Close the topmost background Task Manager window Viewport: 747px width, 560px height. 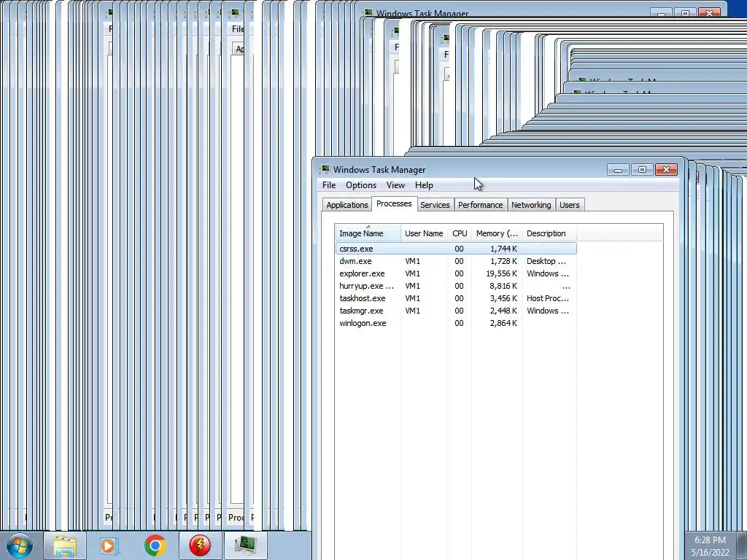coord(709,13)
